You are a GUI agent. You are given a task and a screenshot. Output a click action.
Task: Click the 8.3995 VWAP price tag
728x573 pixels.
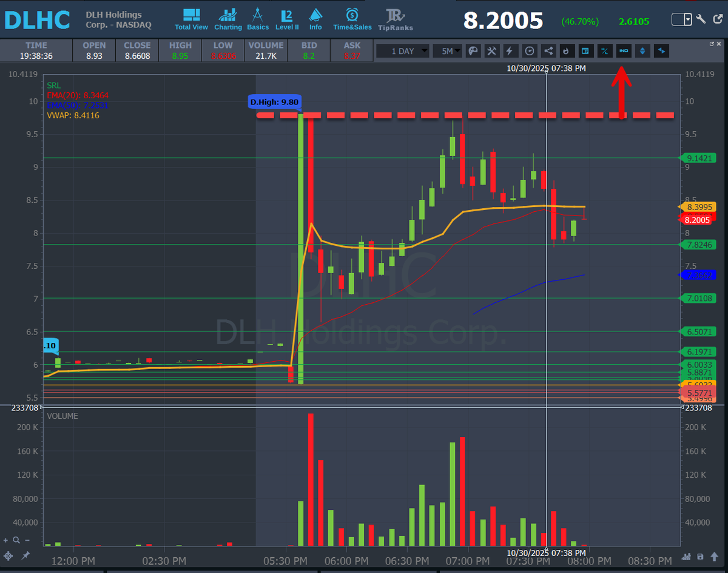point(699,207)
